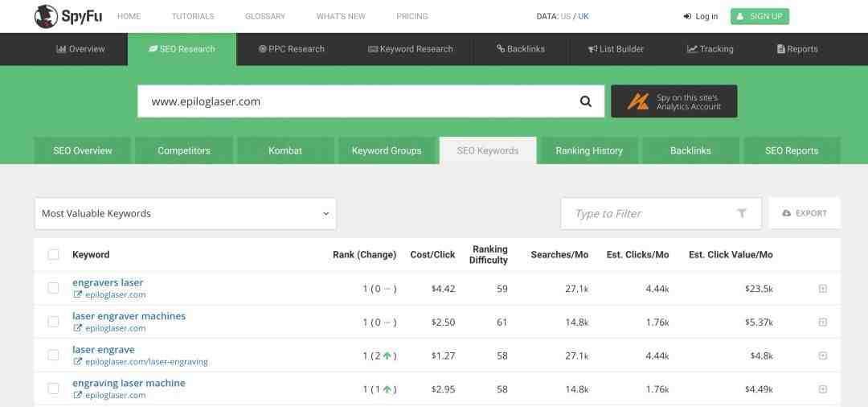868x407 pixels.
Task: Open the TUTORIALS header link
Action: pyautogui.click(x=193, y=17)
